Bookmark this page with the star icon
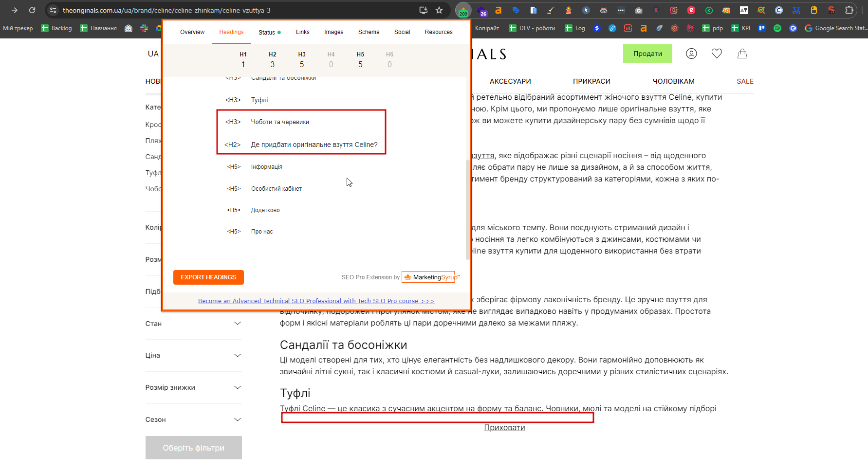This screenshot has width=868, height=472. tap(439, 10)
